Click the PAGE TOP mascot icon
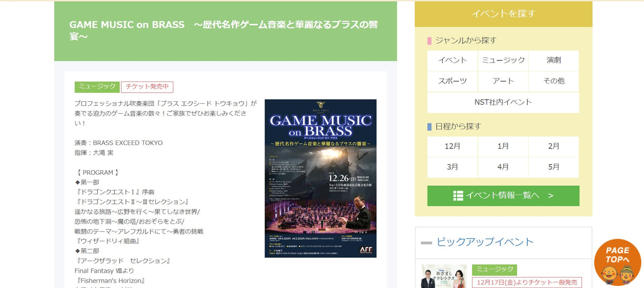 click(617, 262)
